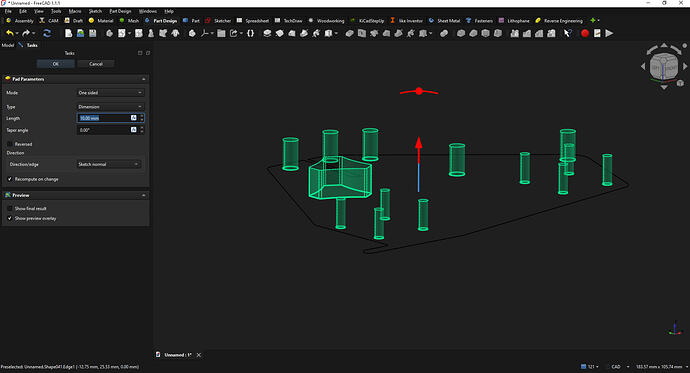
Task: Switch to the Model tab
Action: coord(7,45)
